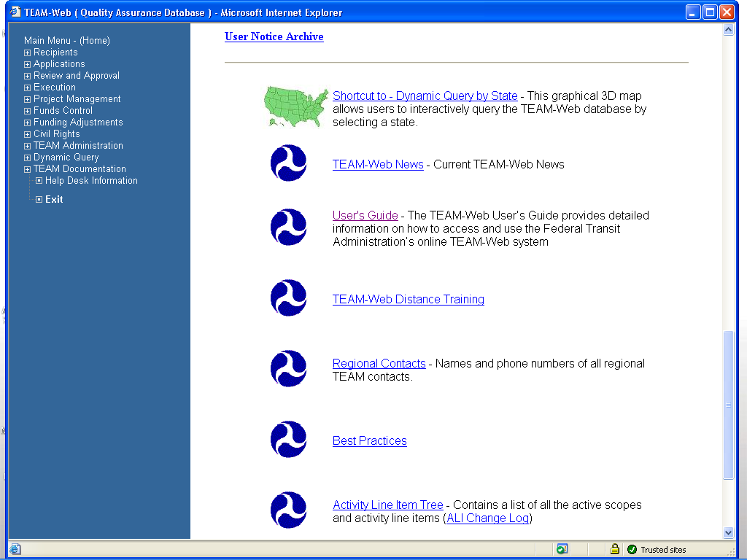Screen dimensions: 747x560
Task: Click the scroll up arrow
Action: [x=728, y=29]
